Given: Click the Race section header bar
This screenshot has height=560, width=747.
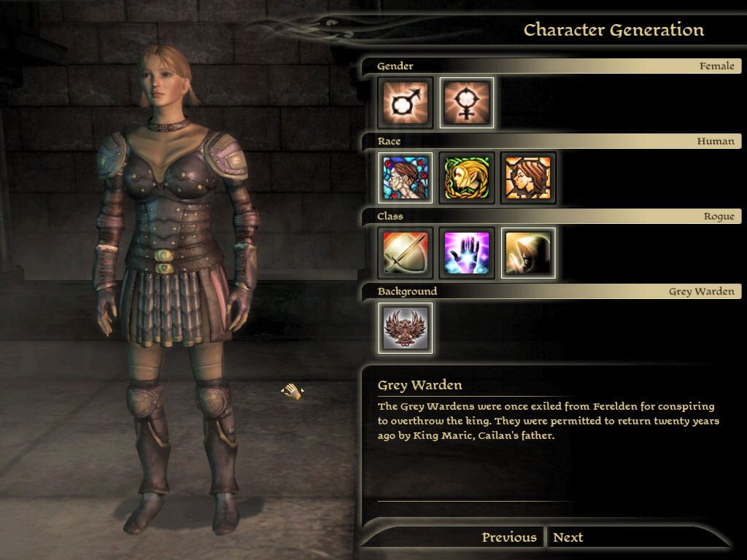Looking at the screenshot, I should click(x=551, y=141).
